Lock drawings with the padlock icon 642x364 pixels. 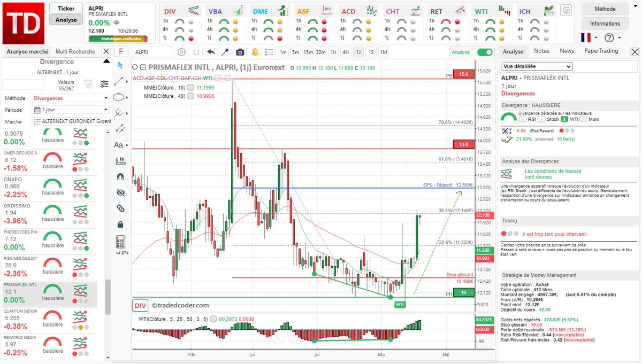coord(120,224)
